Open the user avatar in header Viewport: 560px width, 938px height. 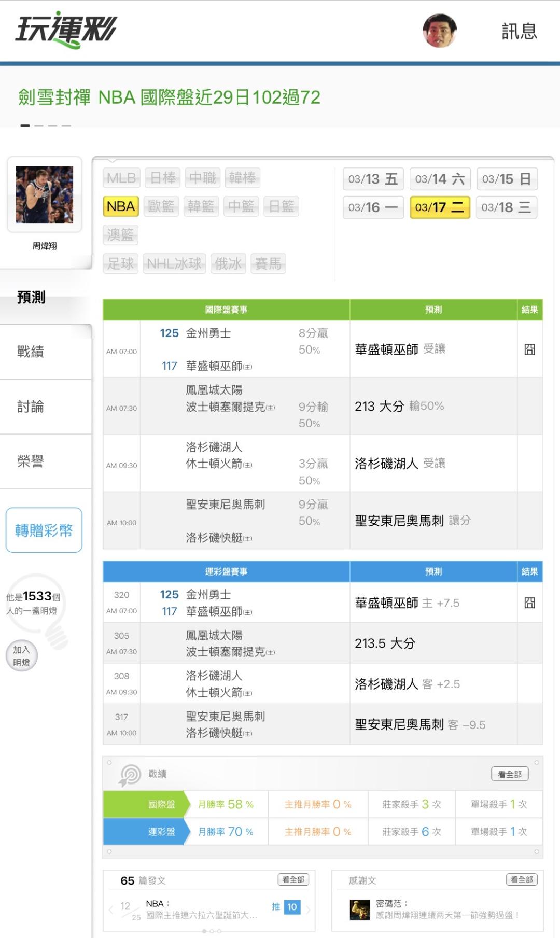440,31
